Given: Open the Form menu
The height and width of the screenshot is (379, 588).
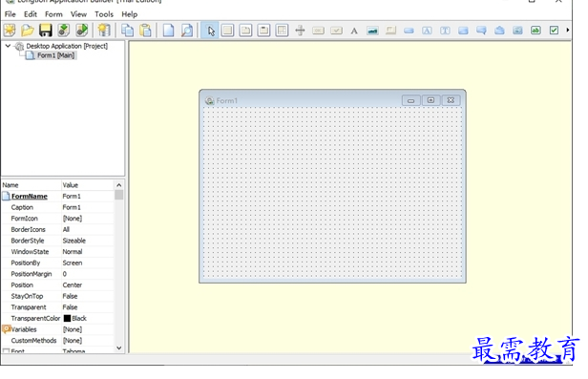Looking at the screenshot, I should (x=53, y=14).
